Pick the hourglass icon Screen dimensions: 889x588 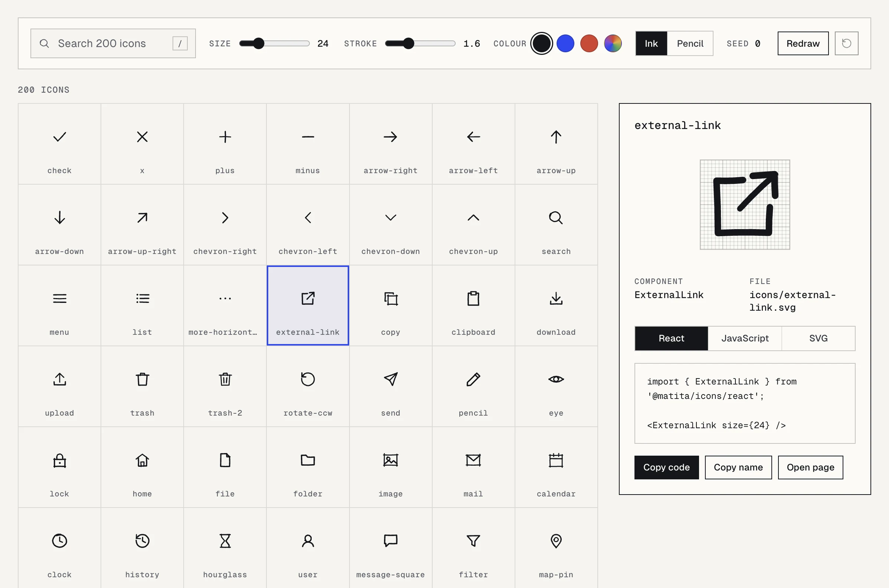[225, 548]
